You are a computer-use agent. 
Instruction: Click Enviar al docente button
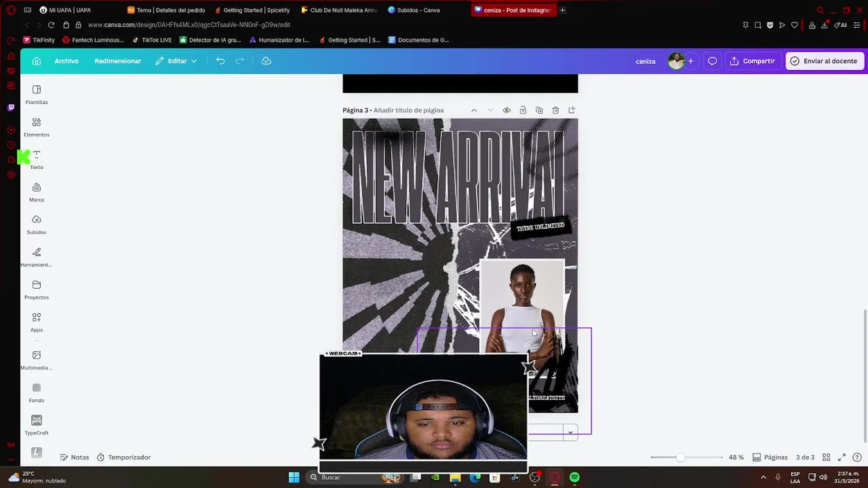point(824,61)
